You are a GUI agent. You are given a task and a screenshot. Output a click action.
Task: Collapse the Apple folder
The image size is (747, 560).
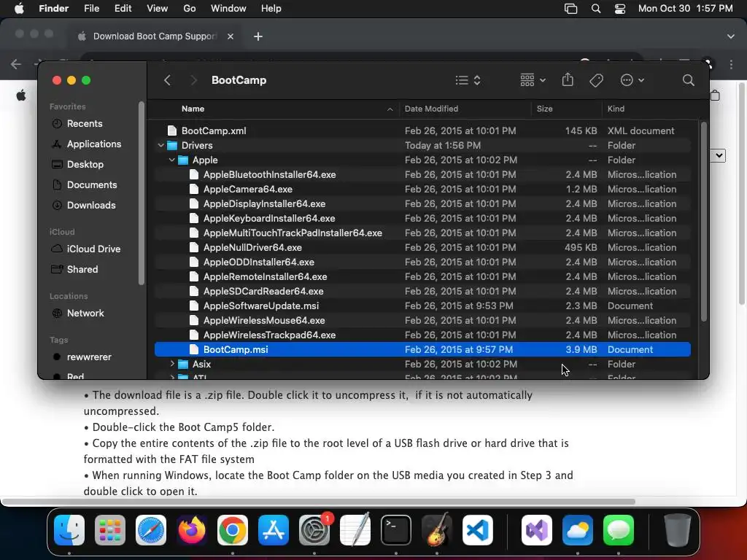[172, 160]
